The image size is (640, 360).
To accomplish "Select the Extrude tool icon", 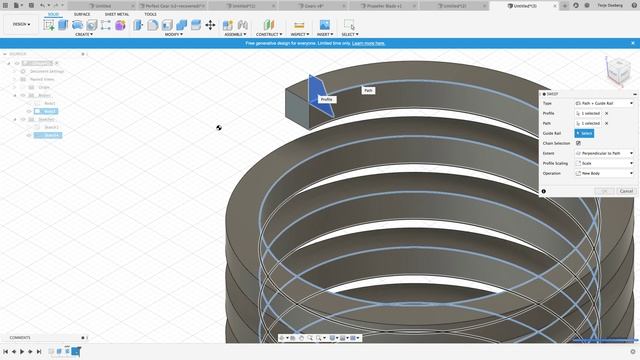I will click(x=63, y=25).
